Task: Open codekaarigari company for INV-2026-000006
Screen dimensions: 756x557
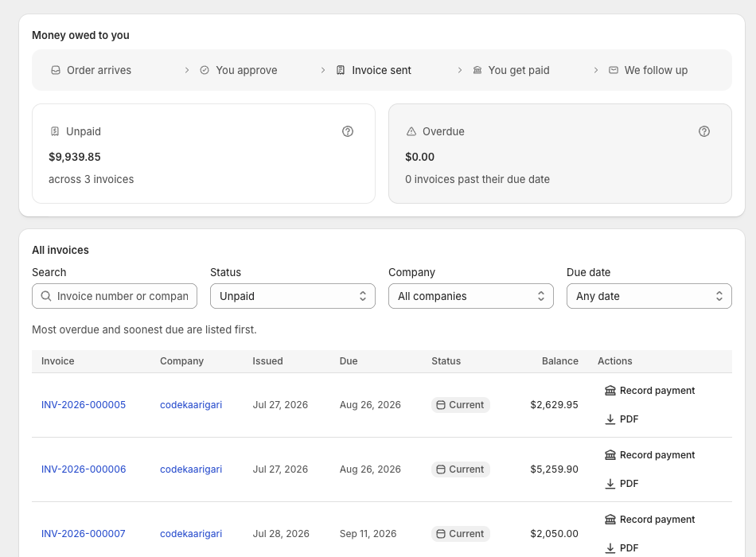Action: [191, 469]
